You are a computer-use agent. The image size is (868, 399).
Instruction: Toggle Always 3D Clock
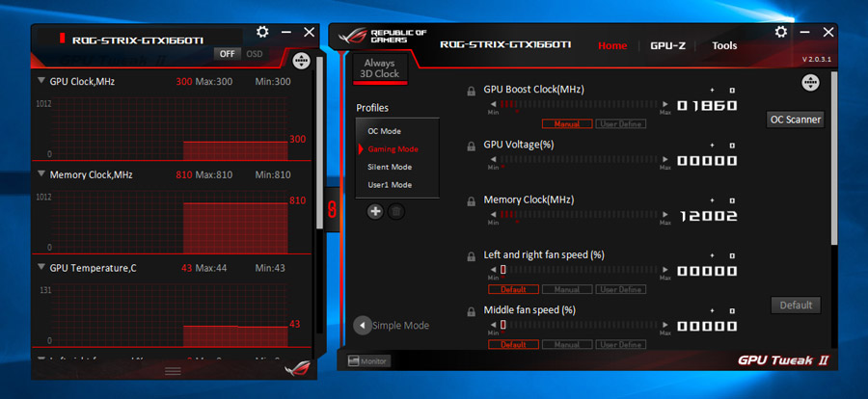click(380, 68)
